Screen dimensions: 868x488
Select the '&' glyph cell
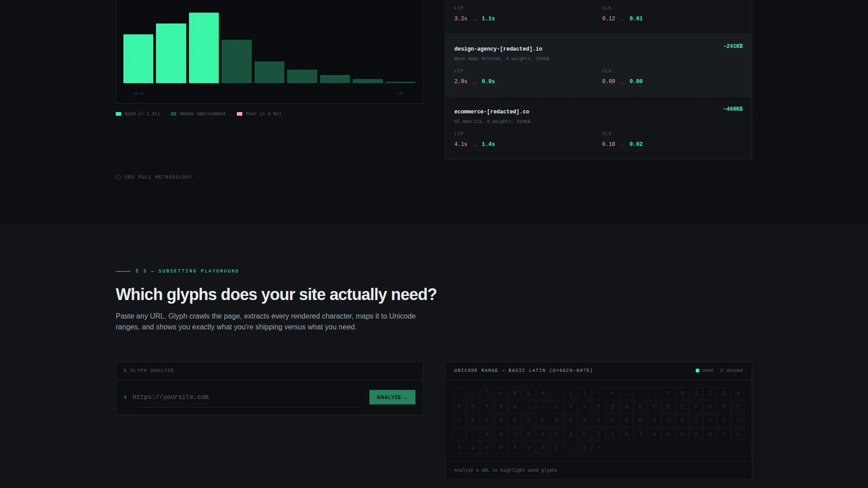[x=542, y=393]
